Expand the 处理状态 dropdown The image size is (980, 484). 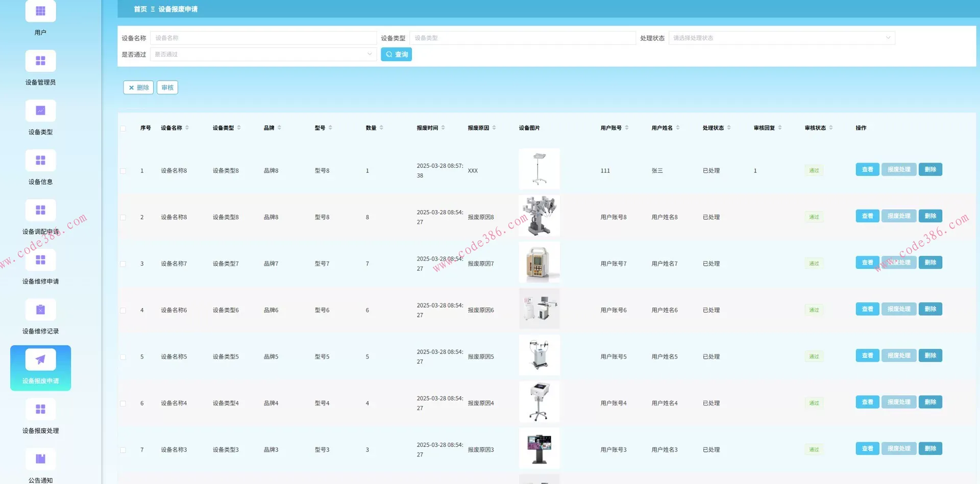pos(781,38)
